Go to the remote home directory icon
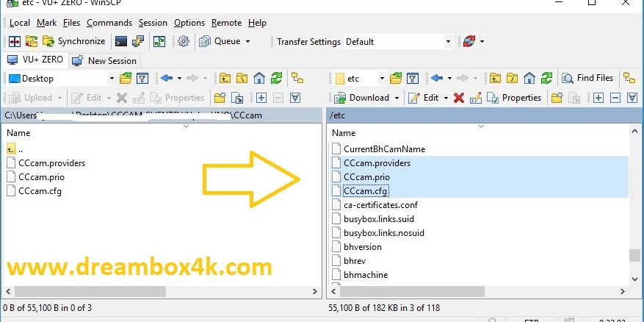The image size is (644, 322). tap(529, 78)
